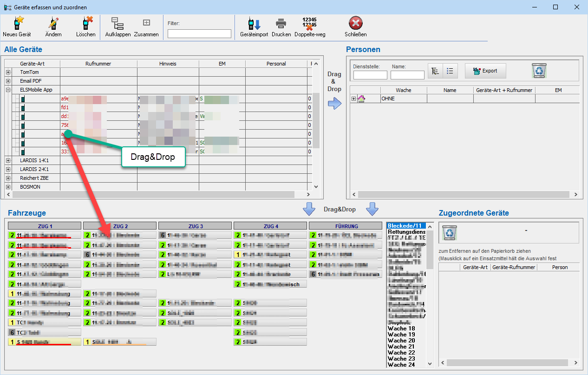Select the Ändern edit device icon
This screenshot has width=588, height=375.
tap(53, 23)
